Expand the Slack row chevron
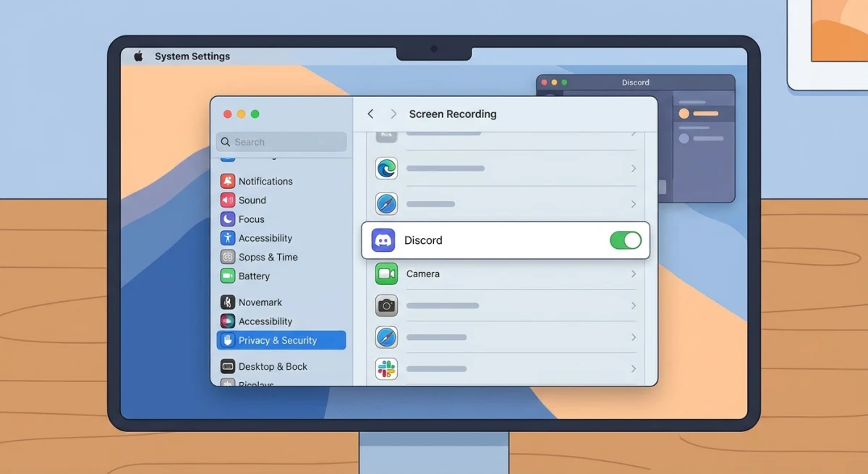 coord(633,368)
